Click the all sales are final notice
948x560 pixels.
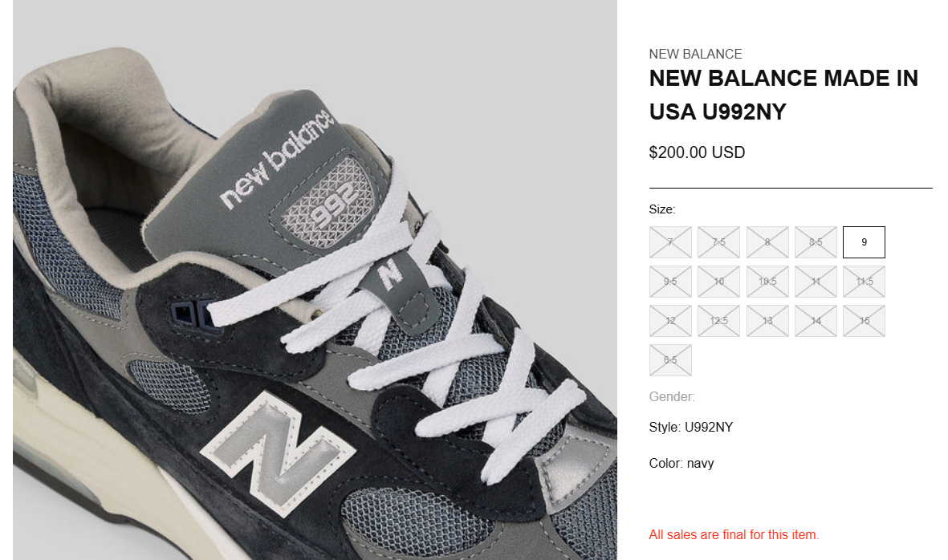point(734,534)
